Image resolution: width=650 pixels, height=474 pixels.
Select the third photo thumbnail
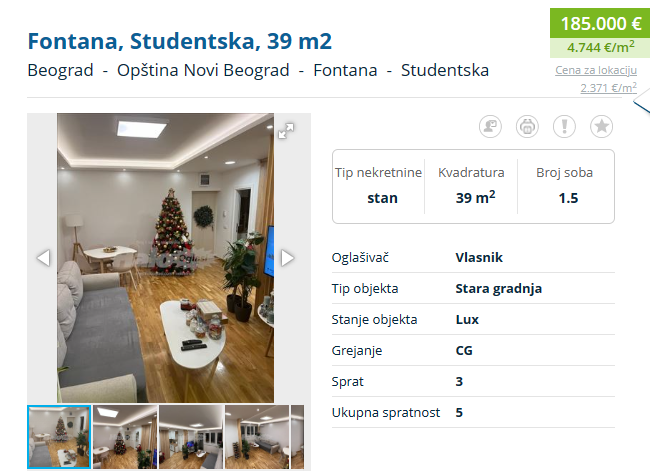[x=191, y=437]
